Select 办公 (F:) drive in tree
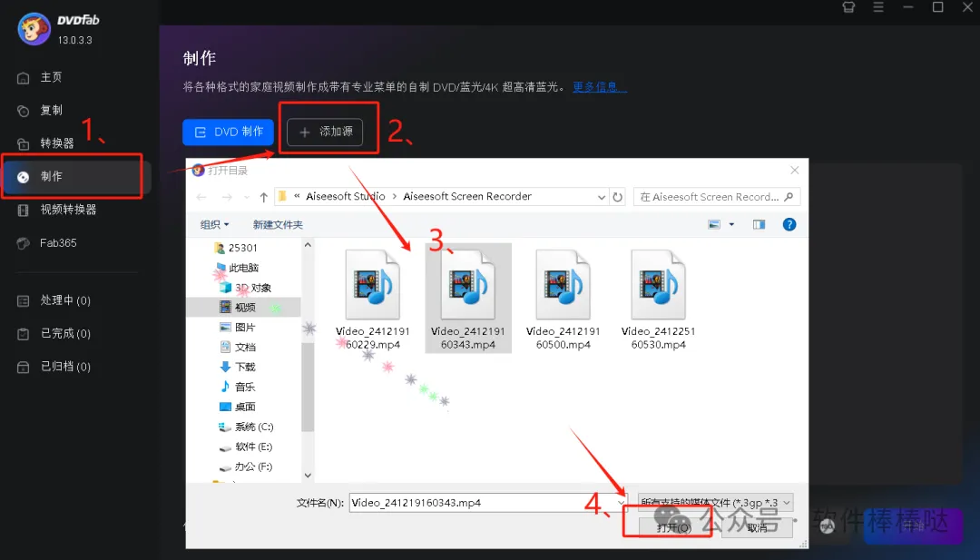The height and width of the screenshot is (560, 980). [246, 467]
